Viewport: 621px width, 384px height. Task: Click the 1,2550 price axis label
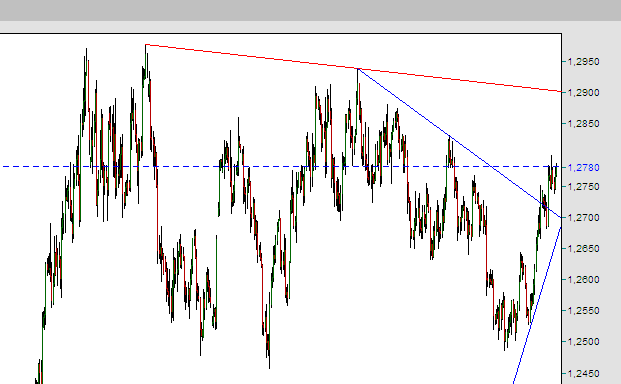(583, 311)
